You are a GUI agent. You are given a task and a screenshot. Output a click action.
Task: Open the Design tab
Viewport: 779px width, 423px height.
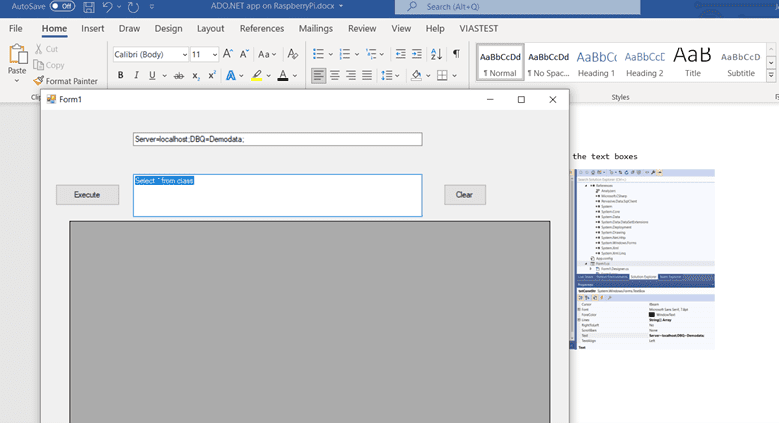point(168,28)
